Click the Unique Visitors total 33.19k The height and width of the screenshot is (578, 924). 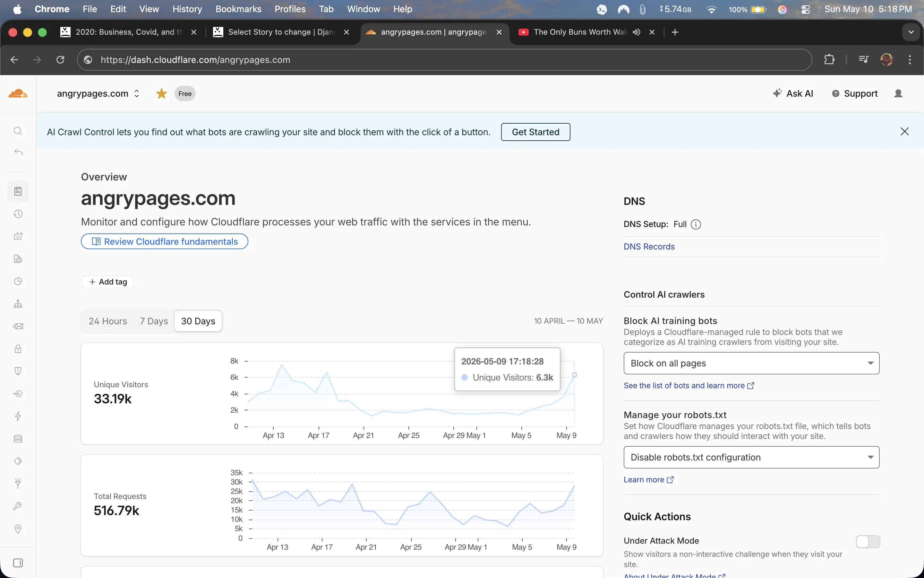113,399
